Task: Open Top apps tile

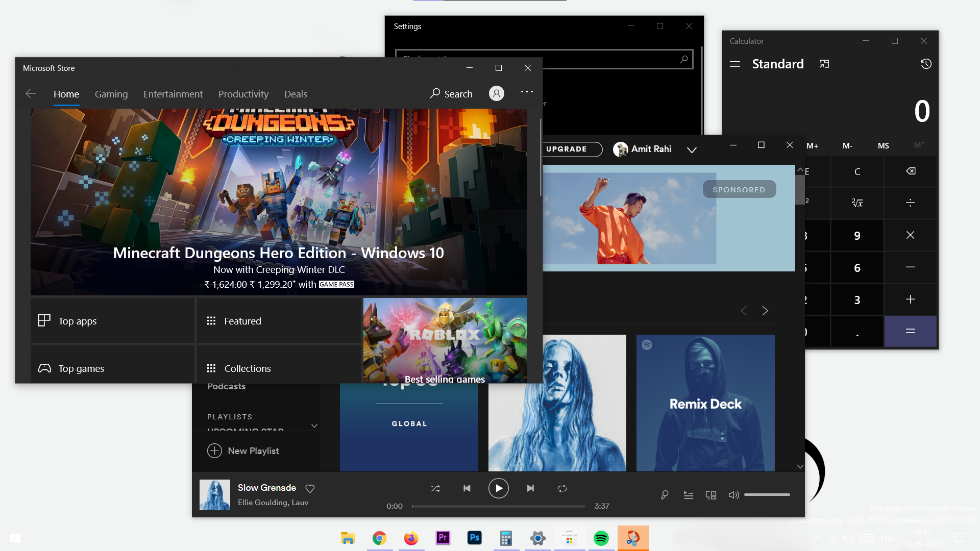Action: click(112, 320)
